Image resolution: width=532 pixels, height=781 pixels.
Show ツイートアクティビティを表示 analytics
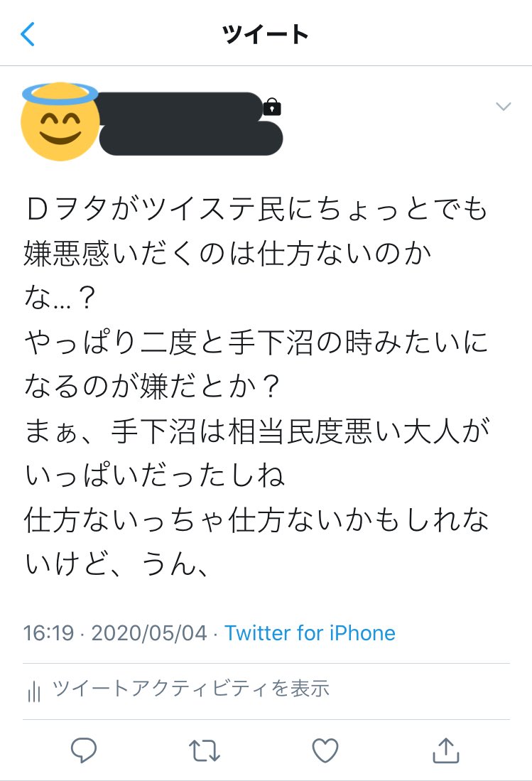click(190, 689)
